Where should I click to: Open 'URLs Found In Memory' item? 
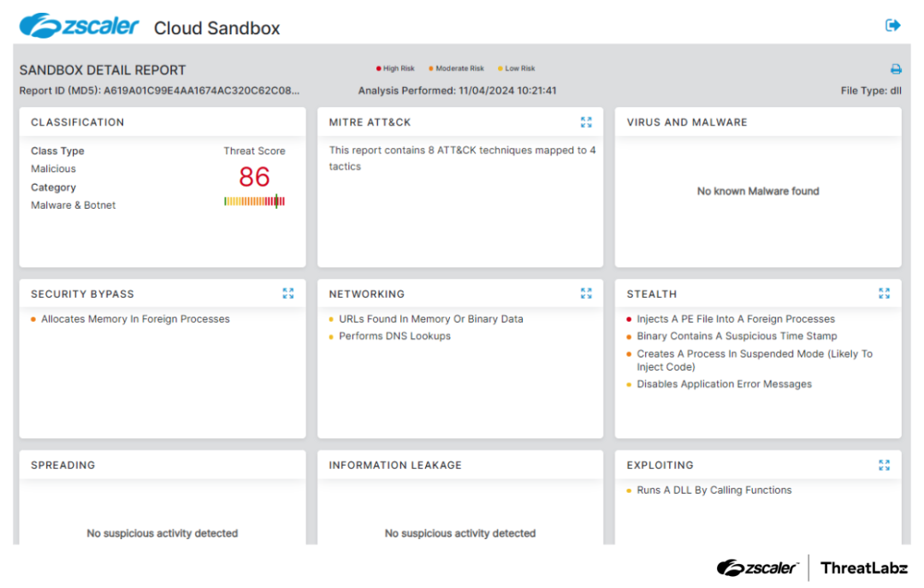(430, 319)
